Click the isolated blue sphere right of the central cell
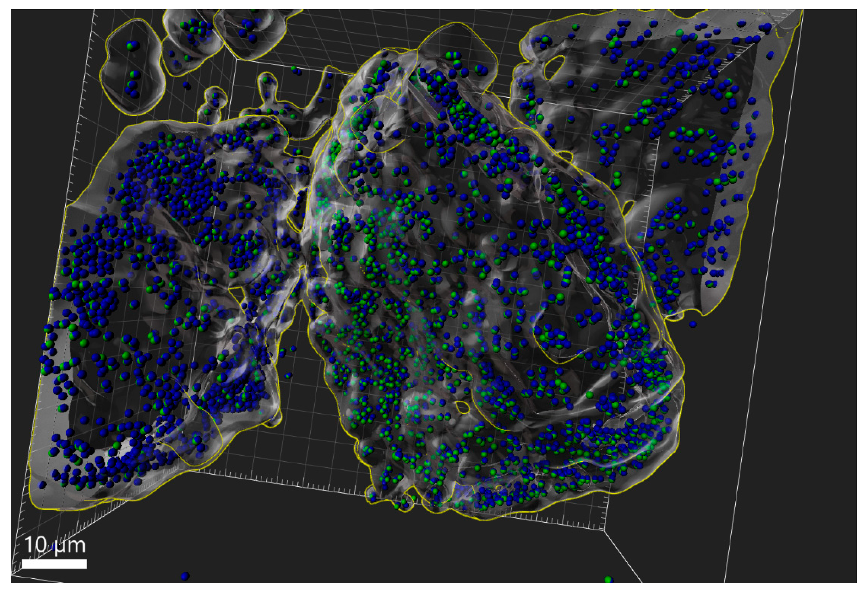Screen dimensions: 868x594 pos(693,324)
